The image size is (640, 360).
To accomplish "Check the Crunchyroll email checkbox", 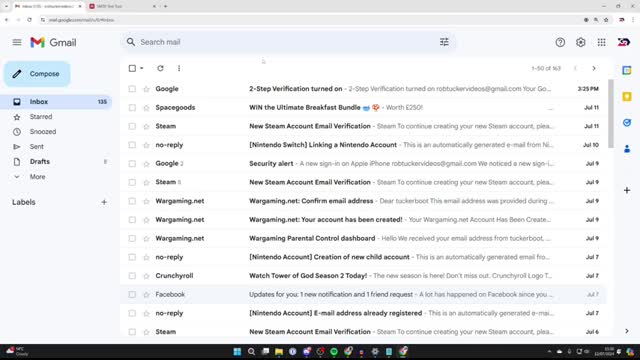I will [132, 276].
